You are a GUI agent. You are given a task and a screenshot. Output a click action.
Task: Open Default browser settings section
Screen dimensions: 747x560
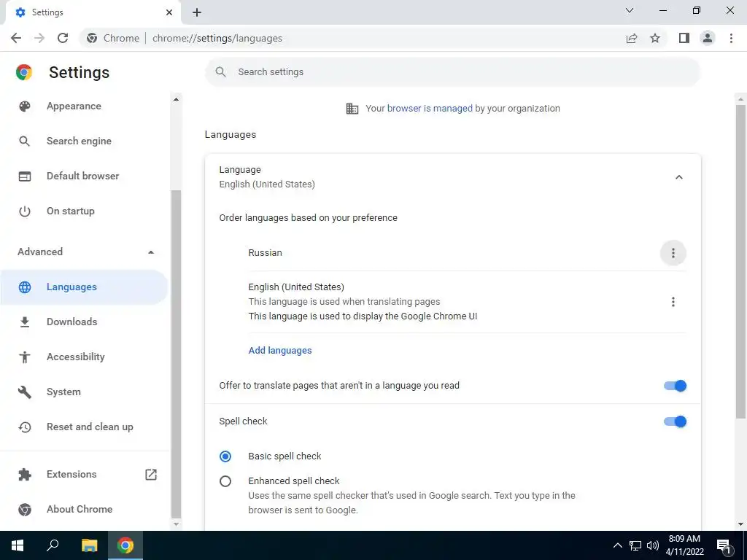(85, 176)
